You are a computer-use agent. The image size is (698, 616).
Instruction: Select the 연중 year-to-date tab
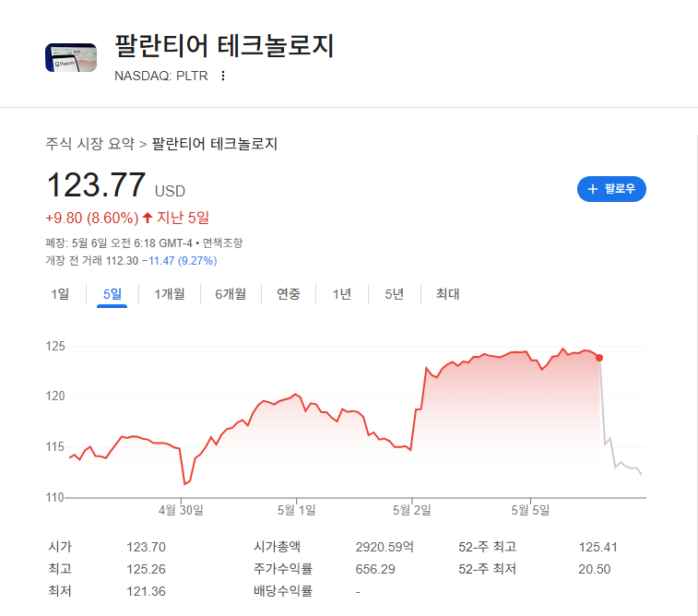289,294
